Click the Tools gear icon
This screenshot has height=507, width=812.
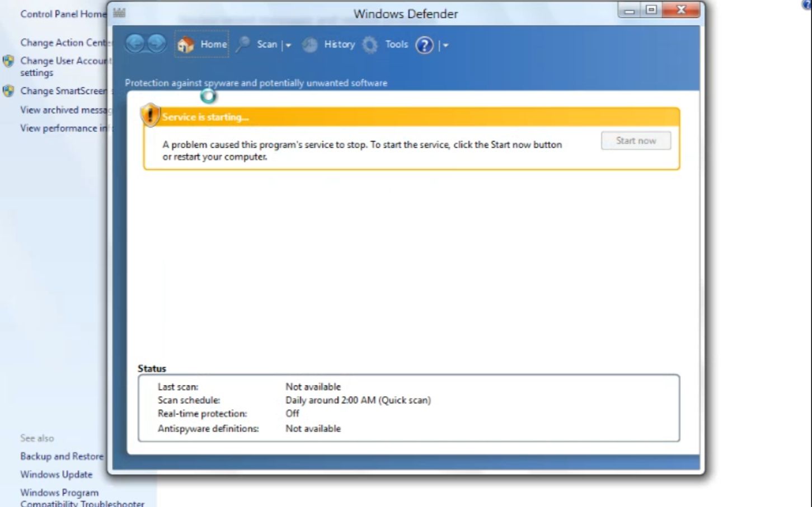370,45
